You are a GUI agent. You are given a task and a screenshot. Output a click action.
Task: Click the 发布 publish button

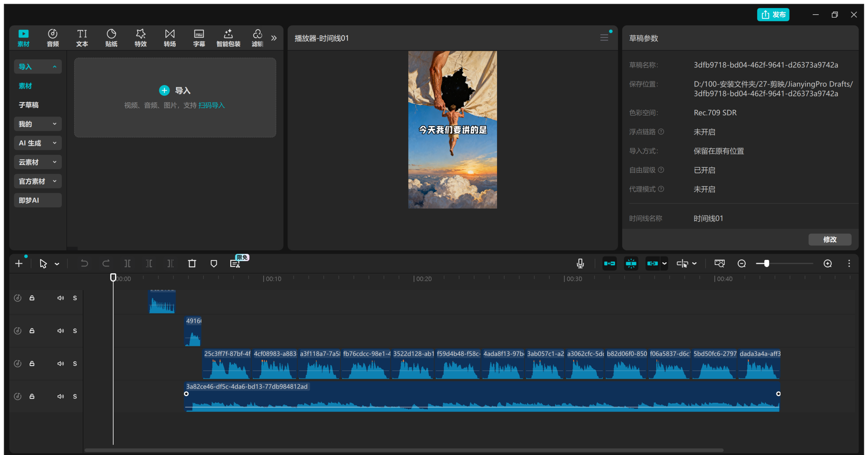(773, 15)
